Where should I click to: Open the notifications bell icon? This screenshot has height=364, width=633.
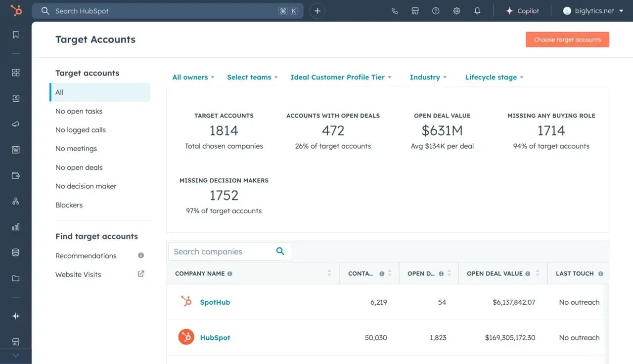[x=477, y=10]
